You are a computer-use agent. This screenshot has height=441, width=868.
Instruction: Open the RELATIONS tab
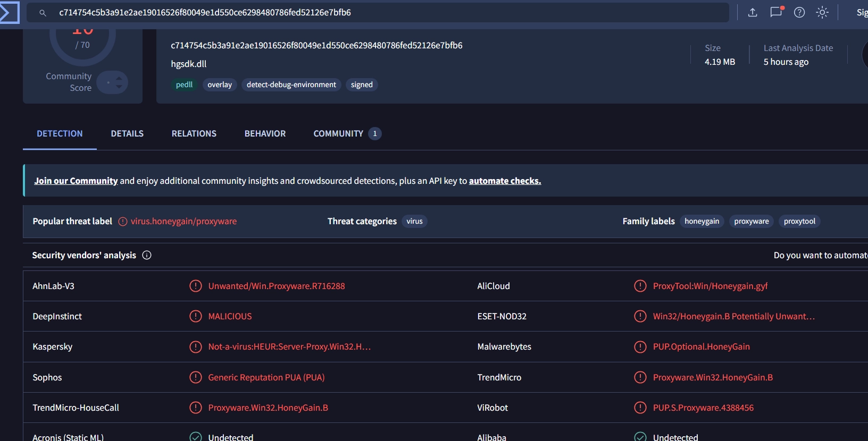click(x=194, y=134)
